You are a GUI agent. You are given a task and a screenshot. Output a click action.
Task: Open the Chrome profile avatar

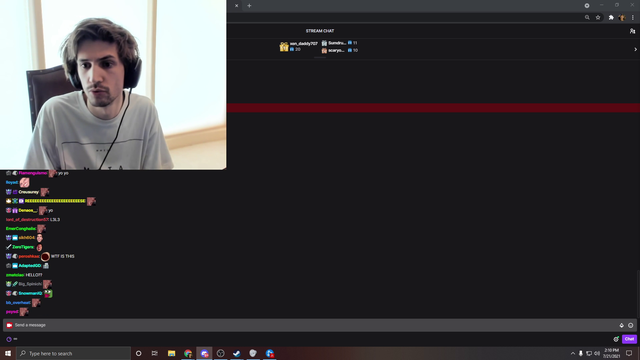(622, 18)
